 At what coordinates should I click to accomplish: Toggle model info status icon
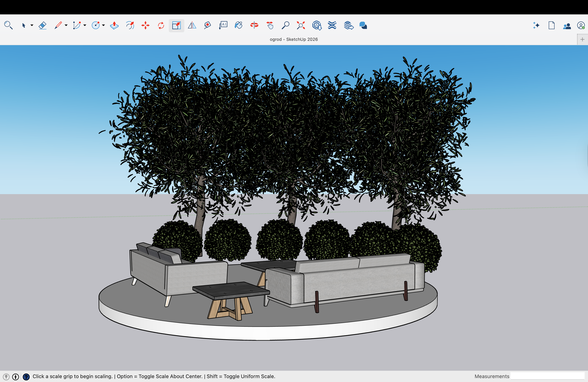16,377
